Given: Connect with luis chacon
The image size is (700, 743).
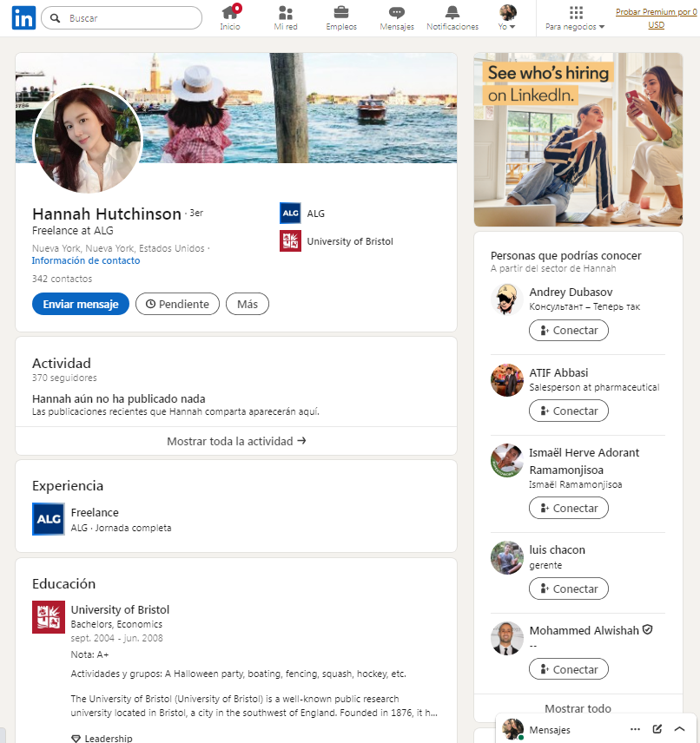Looking at the screenshot, I should click(569, 588).
